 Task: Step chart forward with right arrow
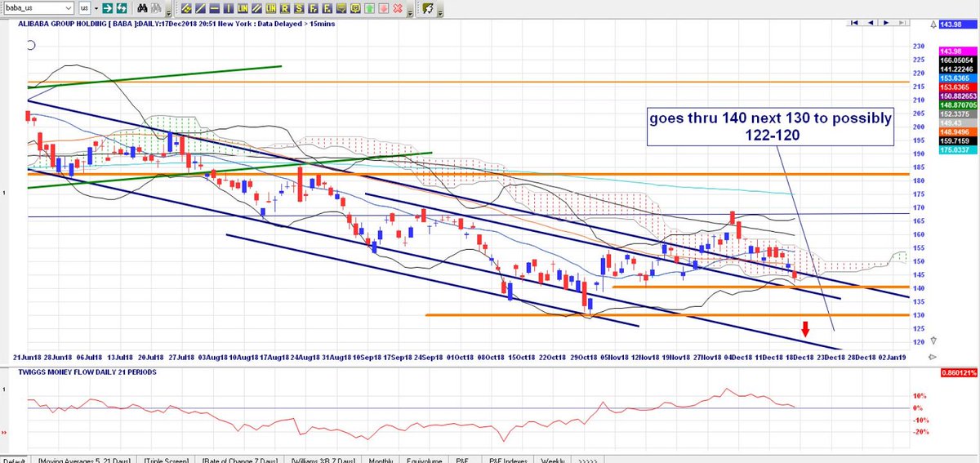point(886,23)
